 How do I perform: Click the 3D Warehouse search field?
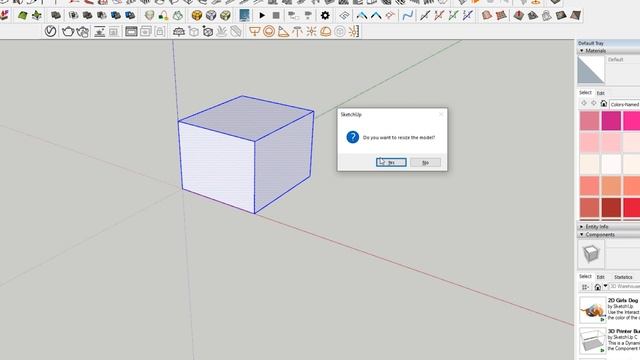(x=624, y=287)
